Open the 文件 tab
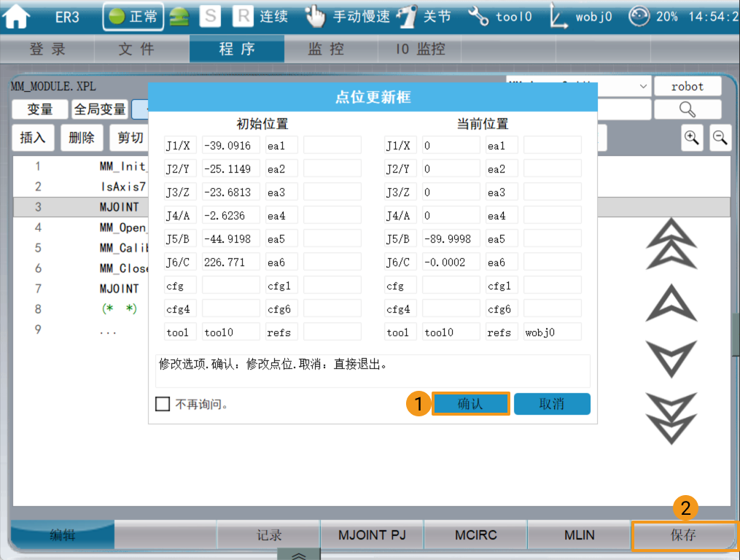The image size is (740, 560). [x=136, y=49]
